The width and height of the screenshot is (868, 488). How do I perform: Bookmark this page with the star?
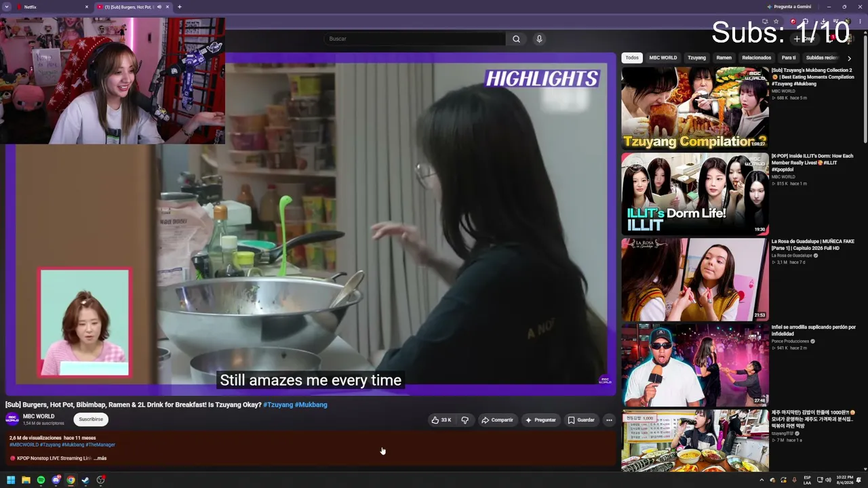click(x=776, y=22)
